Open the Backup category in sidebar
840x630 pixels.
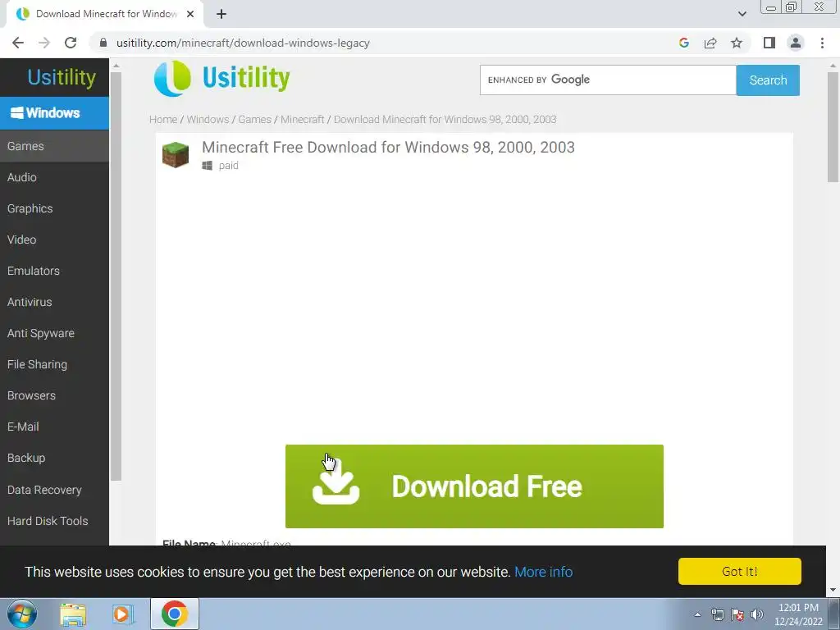point(54,458)
